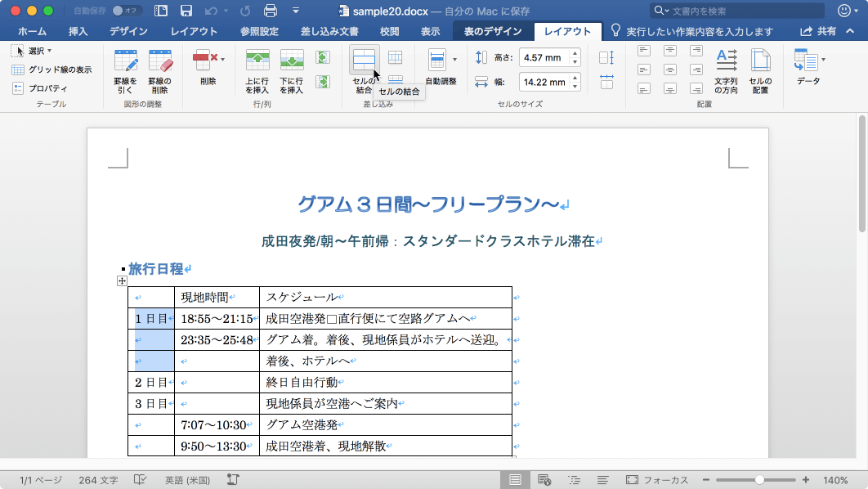This screenshot has width=868, height=489.
Task: Open the Select (選択) dropdown
Action: click(32, 51)
